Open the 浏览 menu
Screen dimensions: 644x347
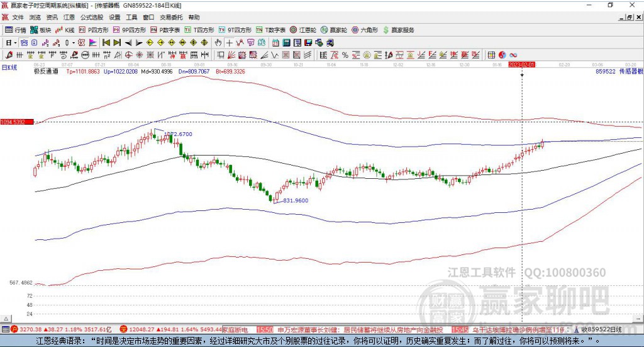pos(35,17)
